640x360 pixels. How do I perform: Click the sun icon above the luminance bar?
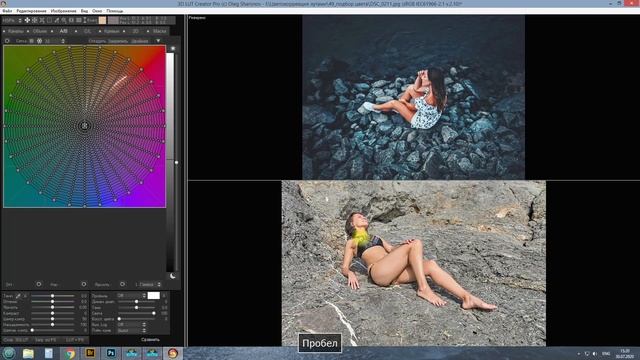(173, 49)
